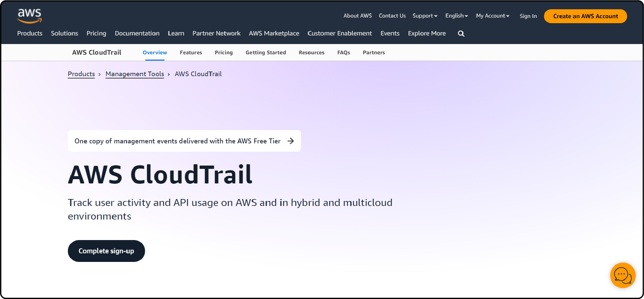Click Create an AWS Account button
This screenshot has width=644, height=299.
585,16
